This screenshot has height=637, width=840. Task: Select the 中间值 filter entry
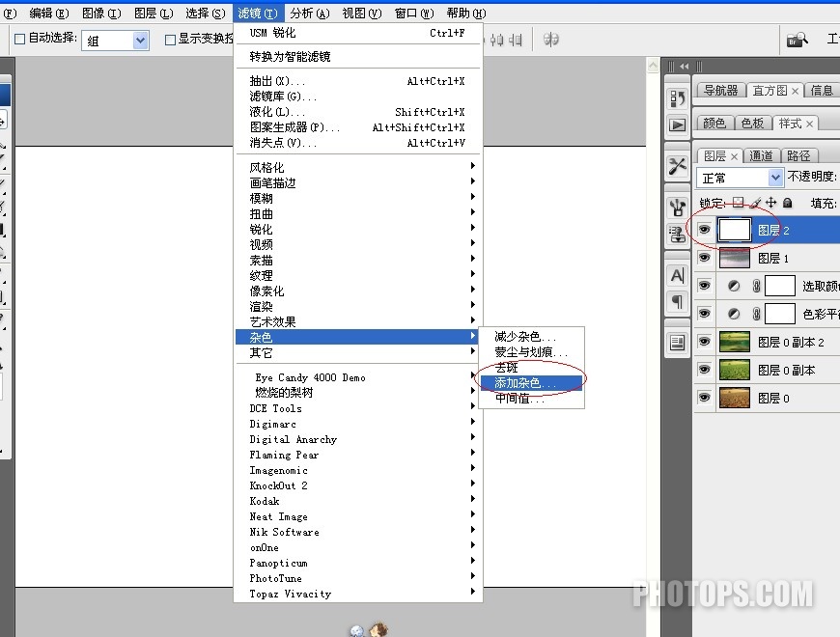click(531, 399)
